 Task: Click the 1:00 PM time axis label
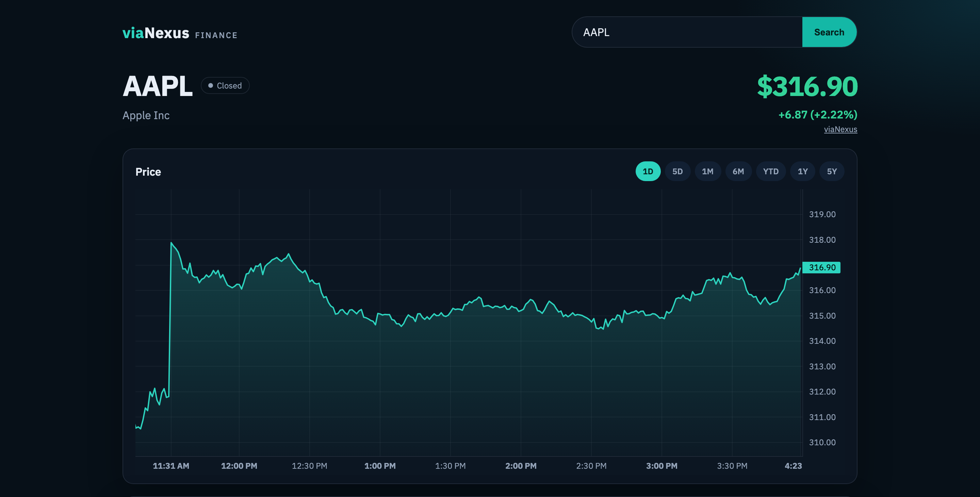pos(380,466)
